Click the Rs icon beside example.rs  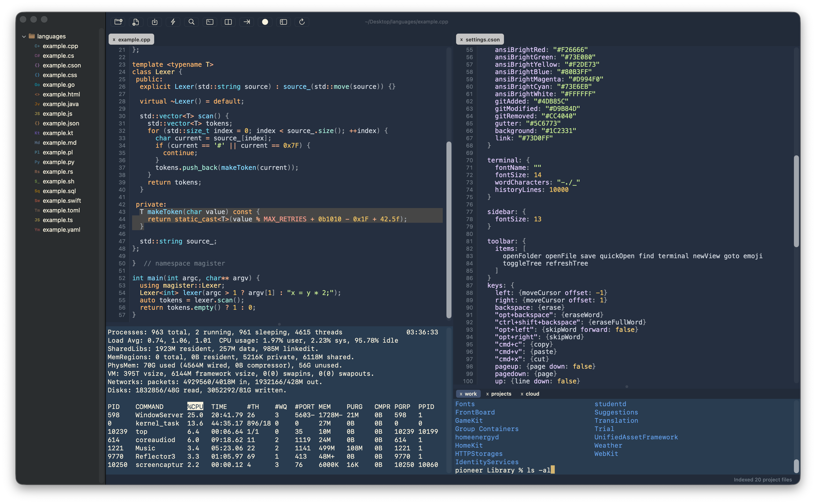[x=37, y=172]
